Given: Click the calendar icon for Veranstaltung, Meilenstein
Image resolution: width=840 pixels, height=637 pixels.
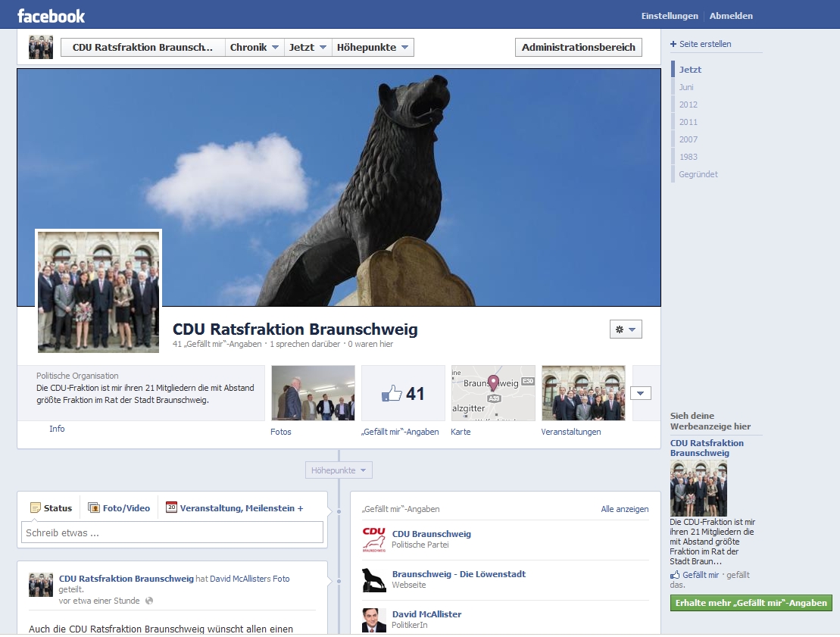Looking at the screenshot, I should coord(171,507).
